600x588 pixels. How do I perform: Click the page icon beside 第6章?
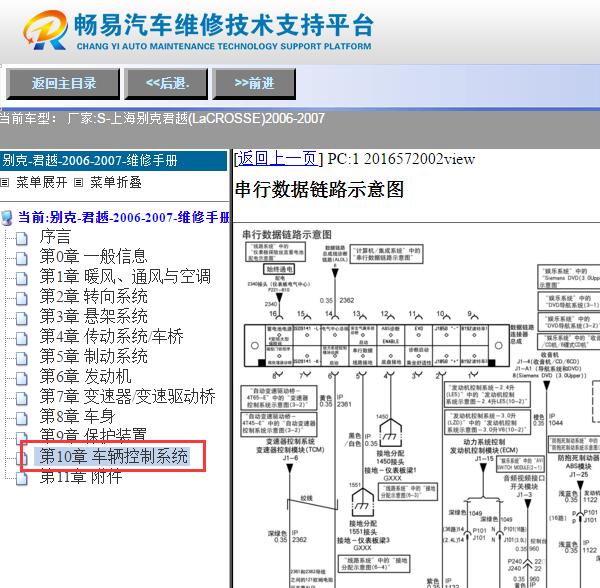point(22,377)
